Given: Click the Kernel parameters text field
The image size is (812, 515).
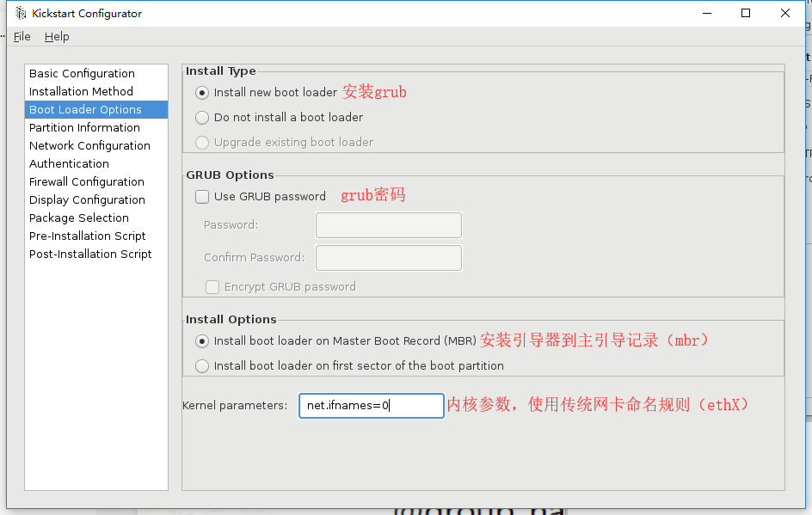Looking at the screenshot, I should coord(372,405).
